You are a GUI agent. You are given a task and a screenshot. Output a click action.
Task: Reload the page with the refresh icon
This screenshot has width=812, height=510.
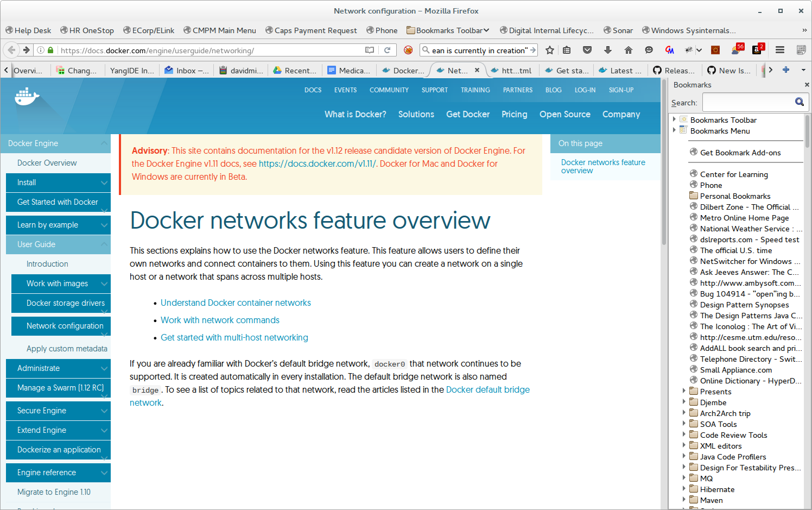388,50
